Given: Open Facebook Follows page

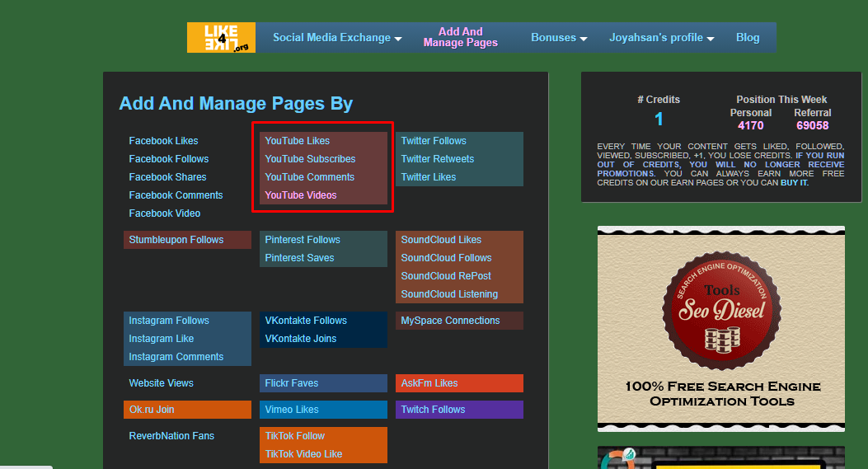Looking at the screenshot, I should (169, 159).
